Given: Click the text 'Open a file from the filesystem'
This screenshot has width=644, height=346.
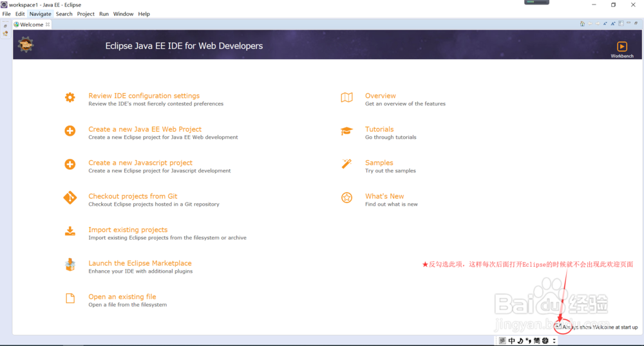Looking at the screenshot, I should click(128, 305).
